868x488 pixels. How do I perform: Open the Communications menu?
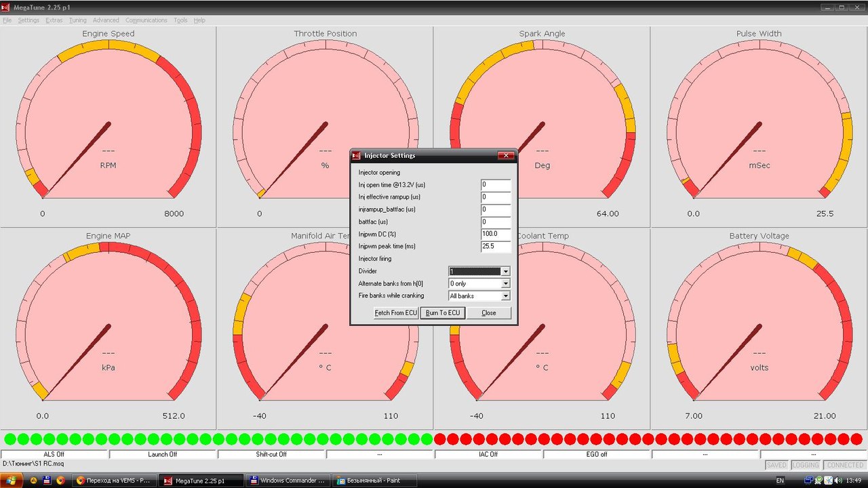click(x=146, y=20)
